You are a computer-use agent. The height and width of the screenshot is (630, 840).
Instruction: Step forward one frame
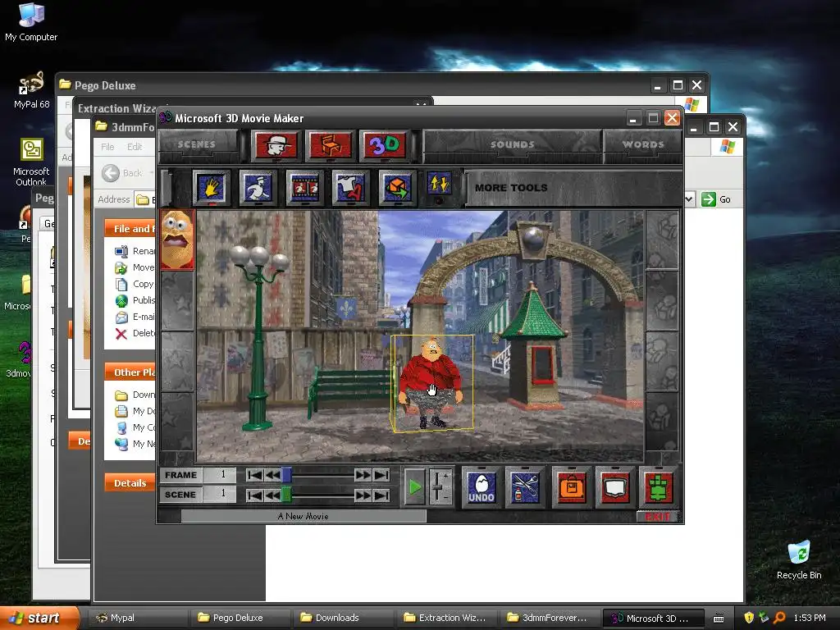point(363,475)
